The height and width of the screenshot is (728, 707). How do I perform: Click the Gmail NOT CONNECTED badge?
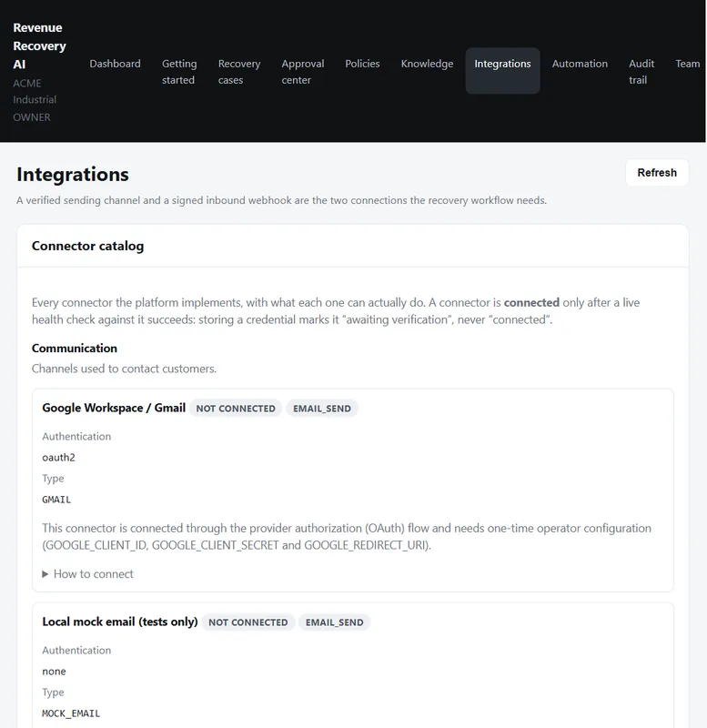(x=236, y=409)
